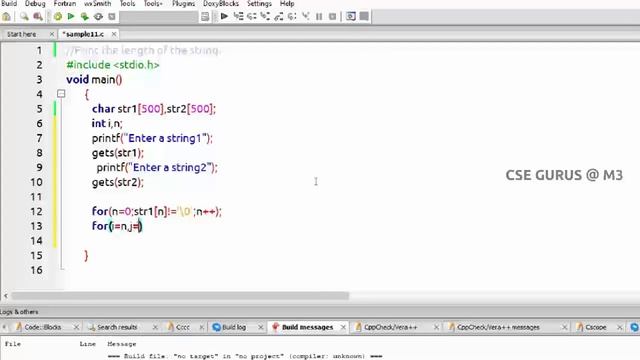The image size is (640, 360).
Task: Open the DoxyBlocks menu
Action: click(x=221, y=4)
